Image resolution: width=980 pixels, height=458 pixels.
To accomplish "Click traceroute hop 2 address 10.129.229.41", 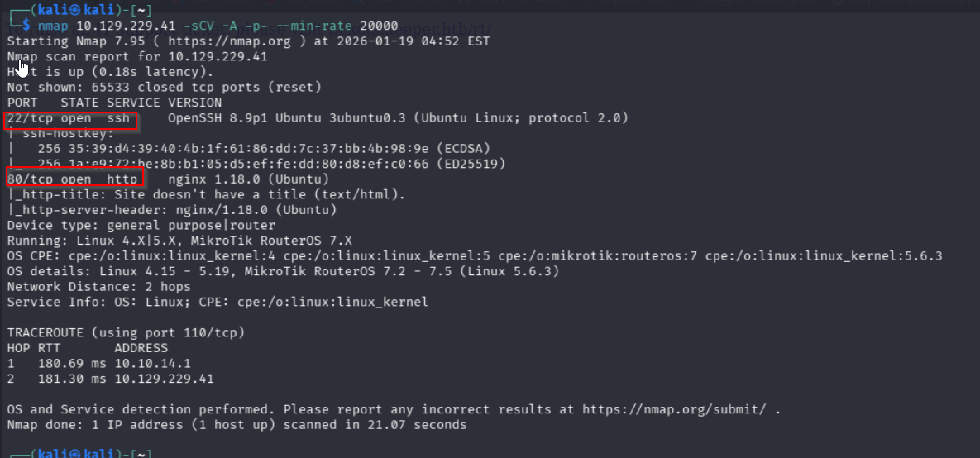I will click(164, 379).
